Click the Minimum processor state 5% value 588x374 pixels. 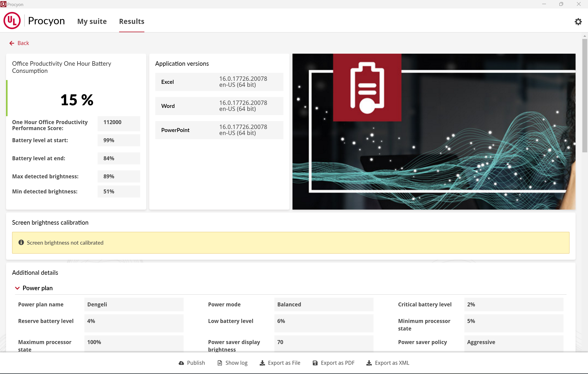point(514,323)
